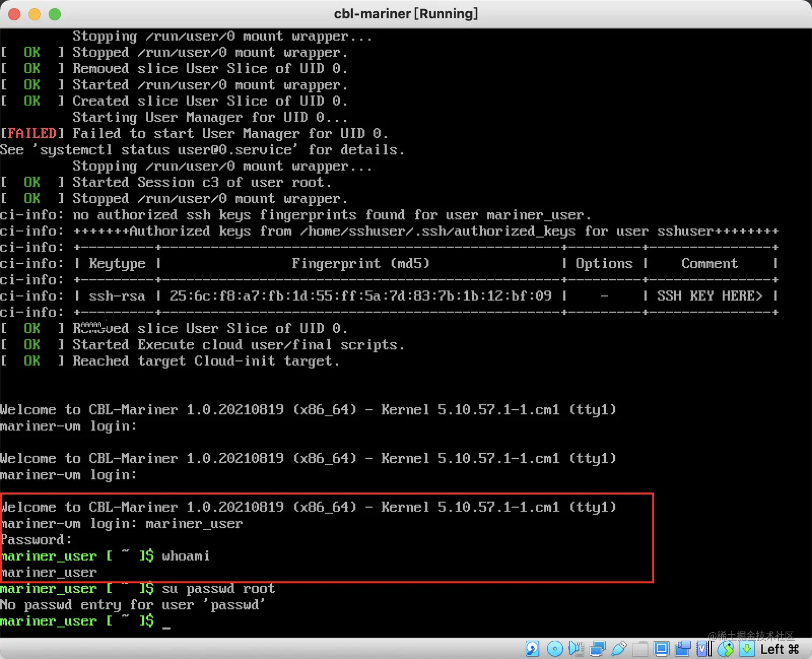Click the cbl-mariner [Running] window title
Image resolution: width=812 pixels, height=659 pixels.
[406, 13]
